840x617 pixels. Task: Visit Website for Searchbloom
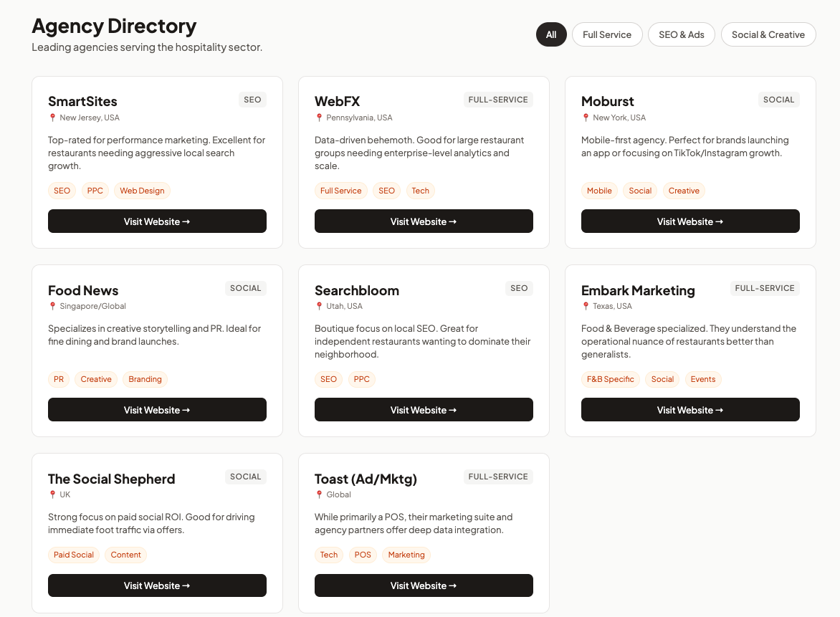423,410
